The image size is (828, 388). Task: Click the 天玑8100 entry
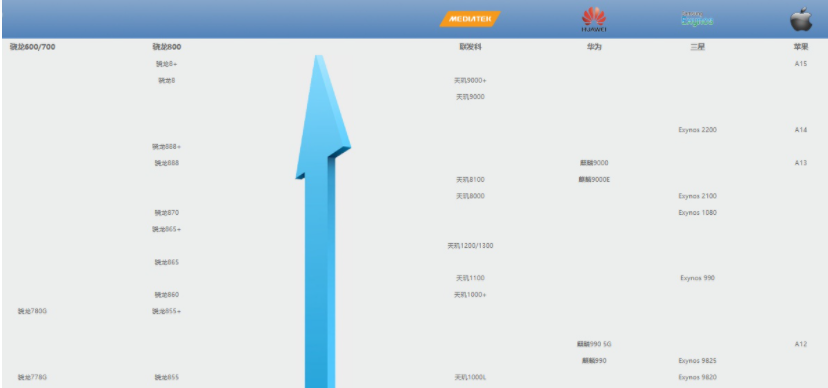[470, 179]
